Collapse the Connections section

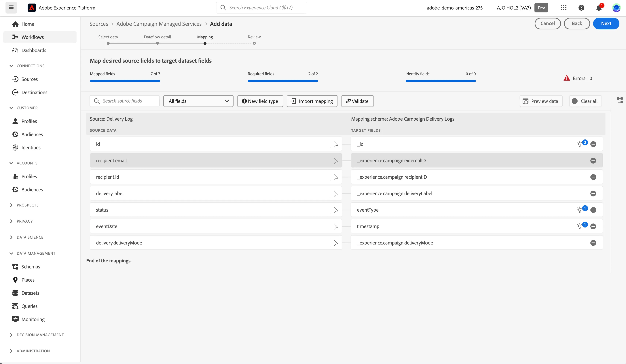[11, 66]
